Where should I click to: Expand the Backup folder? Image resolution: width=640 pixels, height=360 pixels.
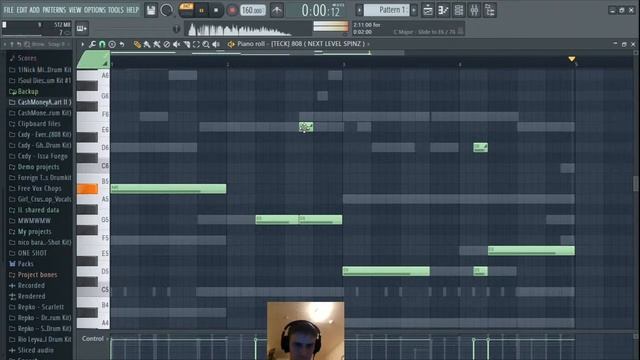[28, 91]
